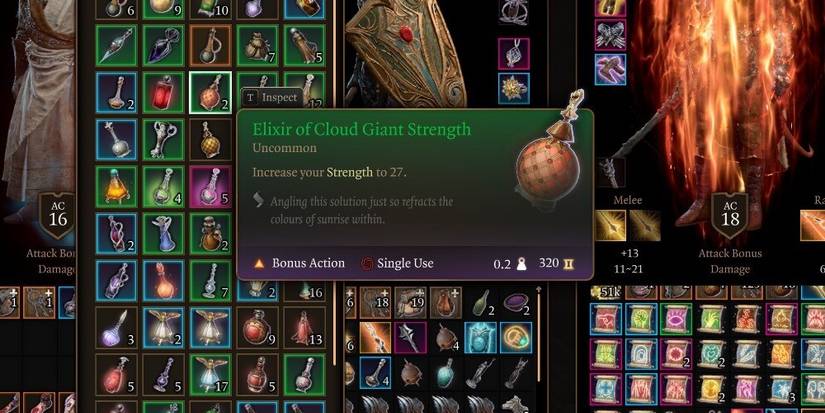
Task: Select the melee staff weapon slot
Action: [611, 172]
